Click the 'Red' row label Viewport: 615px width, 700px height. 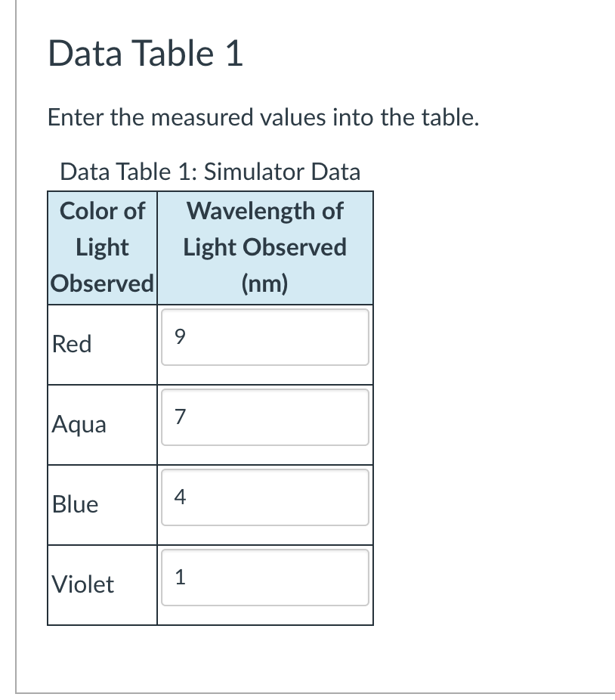pyautogui.click(x=72, y=344)
